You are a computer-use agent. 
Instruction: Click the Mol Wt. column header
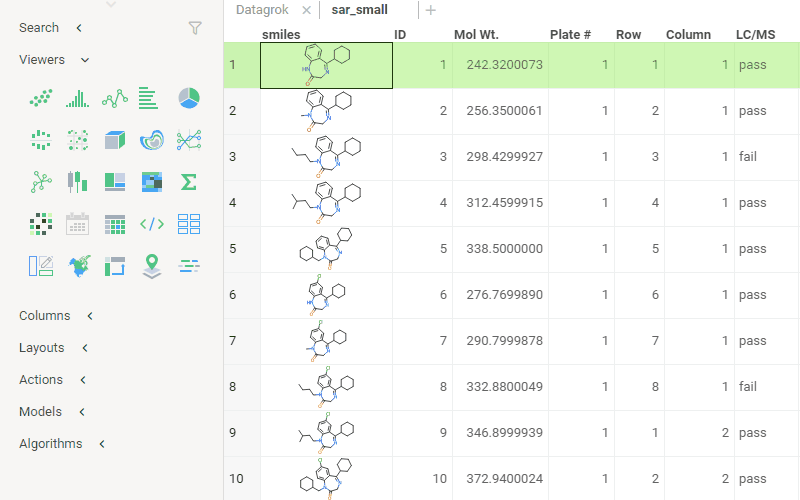point(476,35)
